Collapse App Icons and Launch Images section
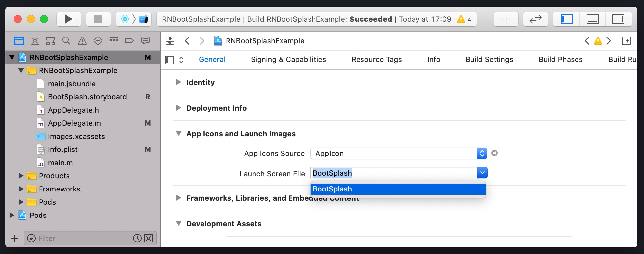The image size is (644, 254). 179,133
